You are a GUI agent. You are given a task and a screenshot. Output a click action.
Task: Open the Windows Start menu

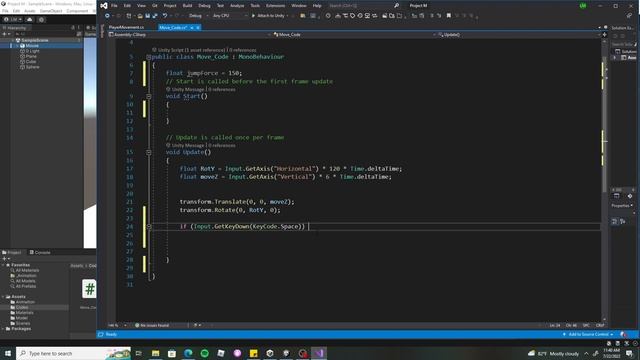click(8, 353)
